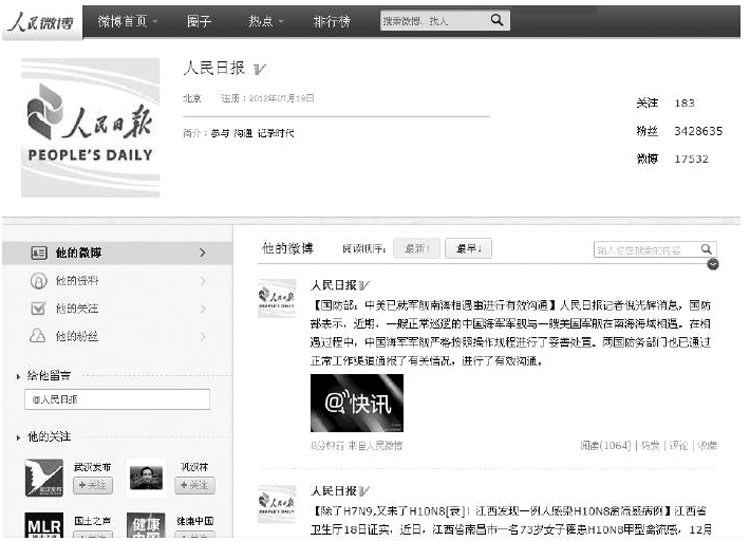Open the 微博首页 dropdown menu
This screenshot has width=750, height=541.
[127, 21]
